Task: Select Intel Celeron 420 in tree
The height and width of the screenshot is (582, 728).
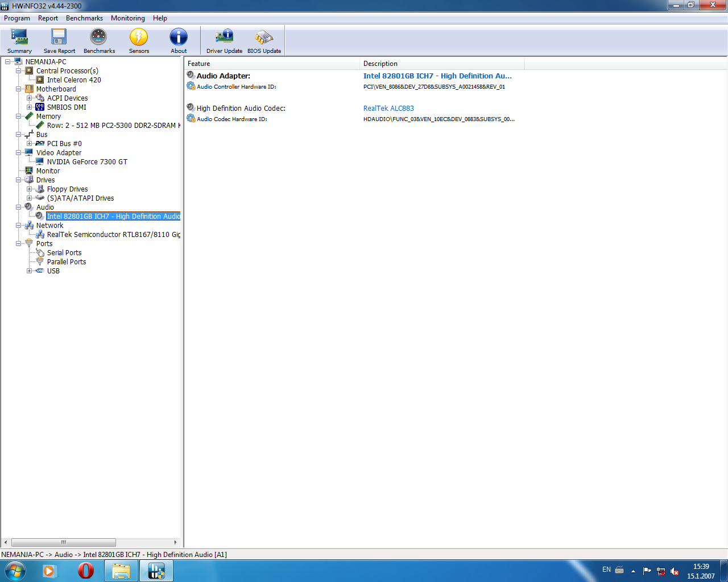Action: [x=74, y=80]
